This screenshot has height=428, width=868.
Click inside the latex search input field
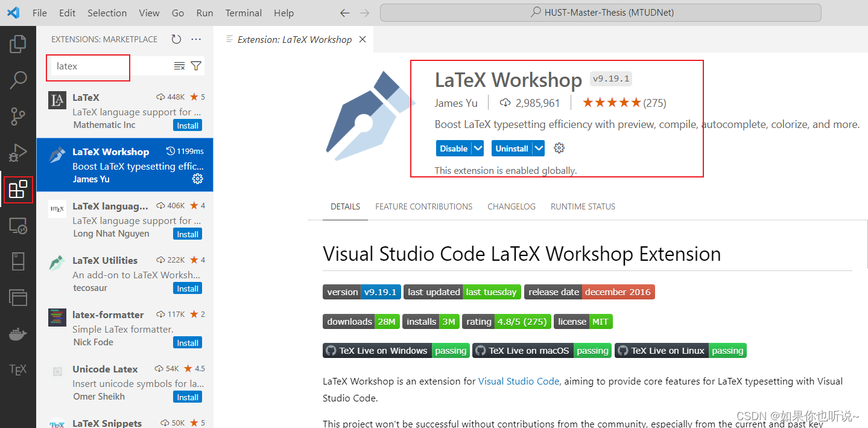pos(87,67)
